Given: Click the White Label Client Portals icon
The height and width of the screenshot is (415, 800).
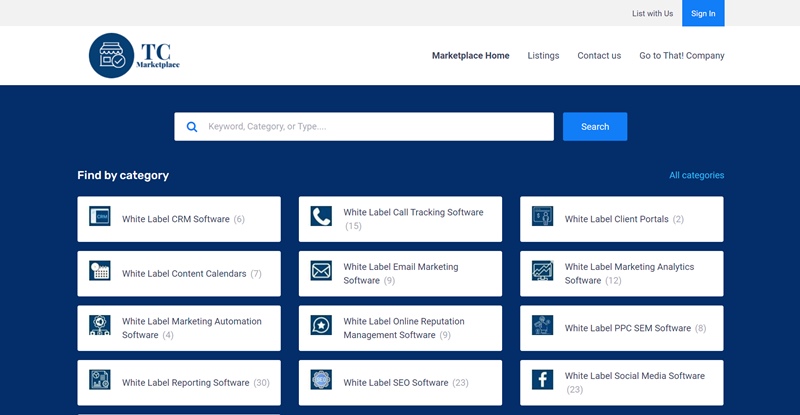Looking at the screenshot, I should tap(542, 216).
